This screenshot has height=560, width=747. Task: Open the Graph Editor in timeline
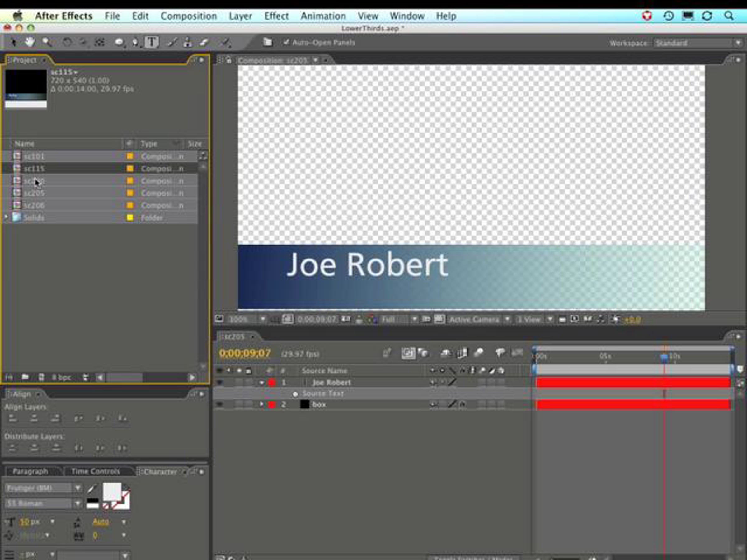(517, 353)
